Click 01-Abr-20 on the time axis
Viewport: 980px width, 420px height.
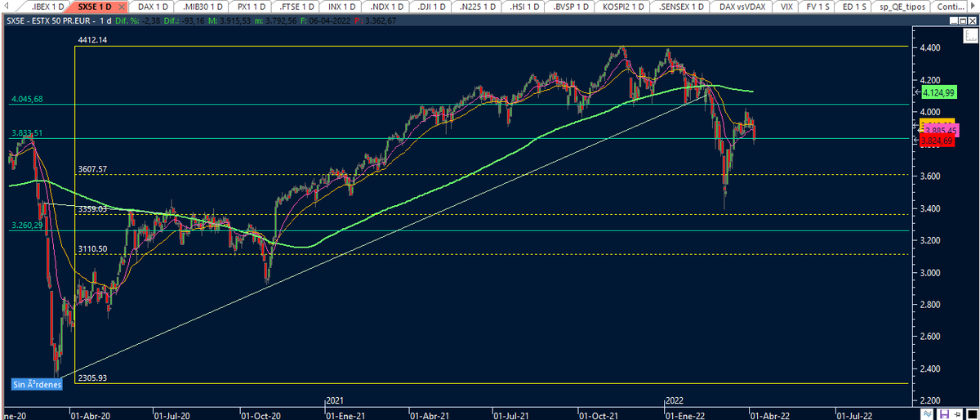[91, 414]
